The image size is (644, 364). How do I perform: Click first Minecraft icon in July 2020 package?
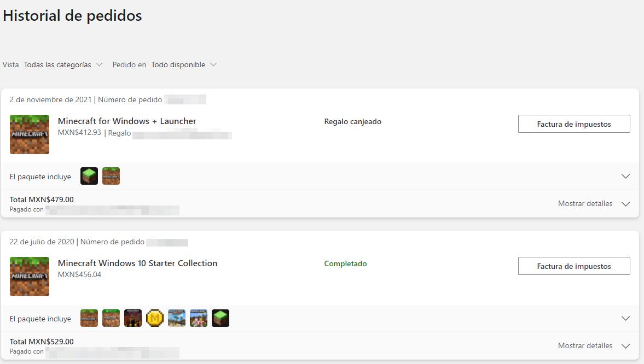coord(89,318)
